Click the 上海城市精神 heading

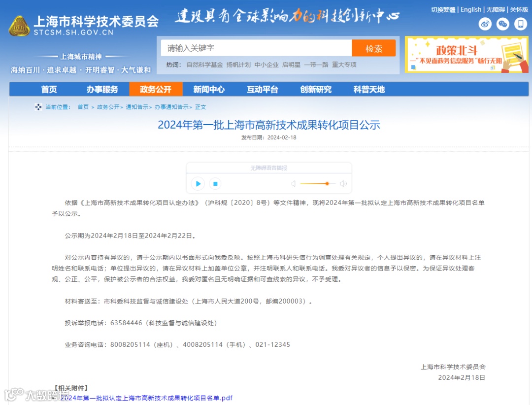(x=81, y=57)
